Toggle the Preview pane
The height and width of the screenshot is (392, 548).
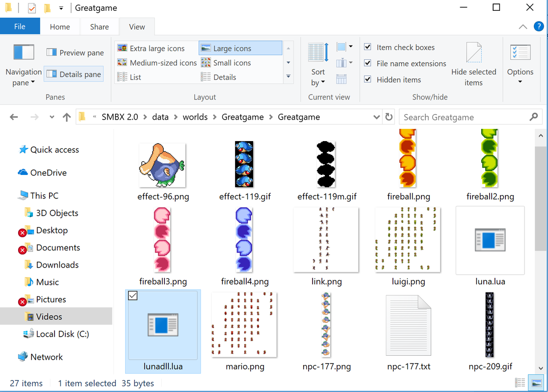click(x=75, y=53)
